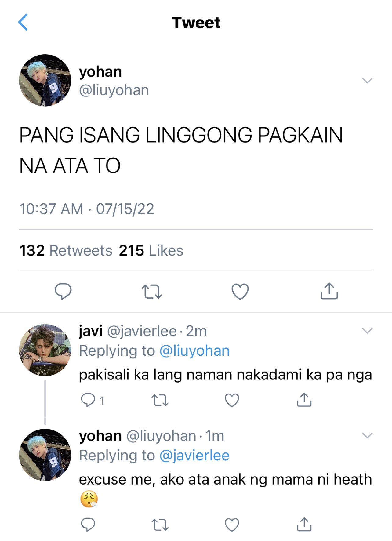Screen dimensions: 392x541
Task: Retweet javi's reply
Action: [160, 400]
